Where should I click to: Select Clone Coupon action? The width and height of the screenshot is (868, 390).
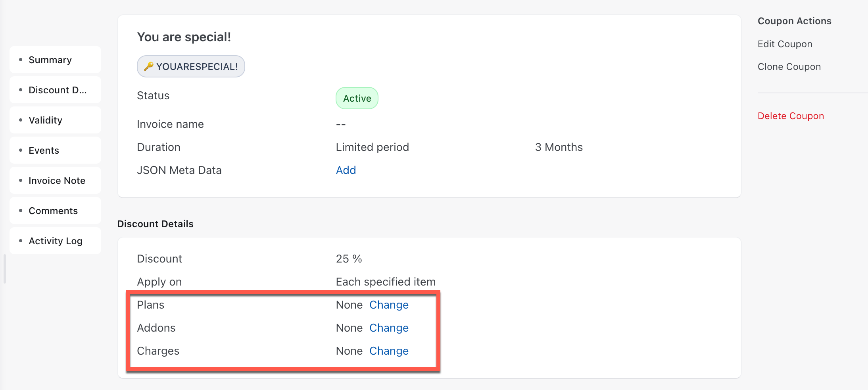[x=789, y=67]
